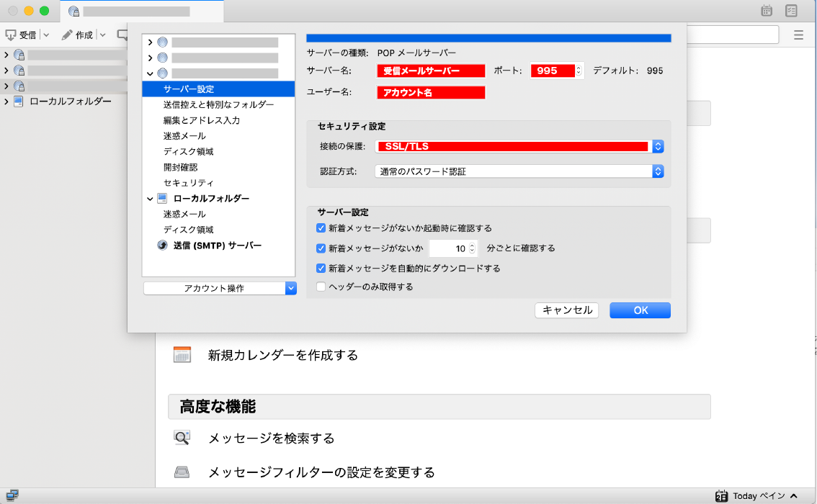Click the message filter settings icon

point(182,472)
